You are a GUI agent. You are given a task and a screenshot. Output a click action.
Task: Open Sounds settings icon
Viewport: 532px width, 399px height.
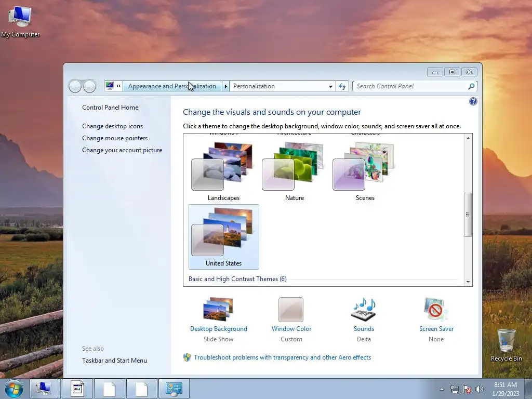click(x=364, y=310)
